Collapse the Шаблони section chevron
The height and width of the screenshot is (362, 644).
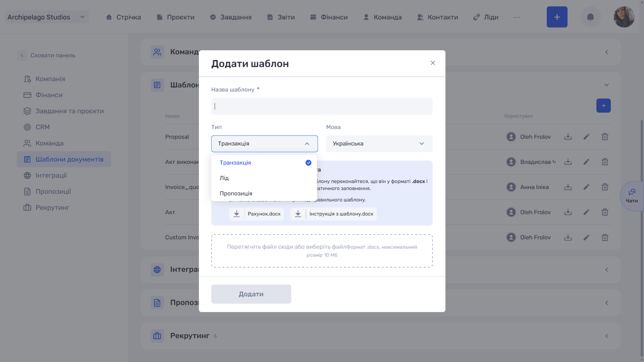click(x=606, y=85)
